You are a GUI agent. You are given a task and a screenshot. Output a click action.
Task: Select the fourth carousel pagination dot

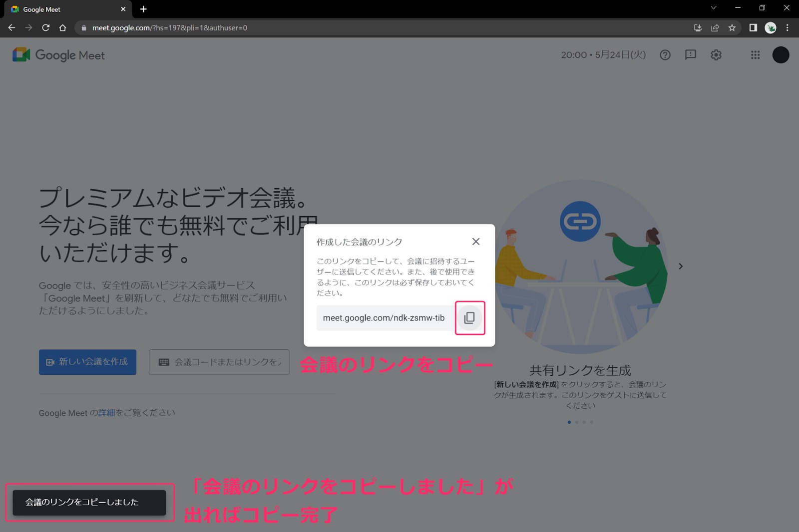click(592, 422)
